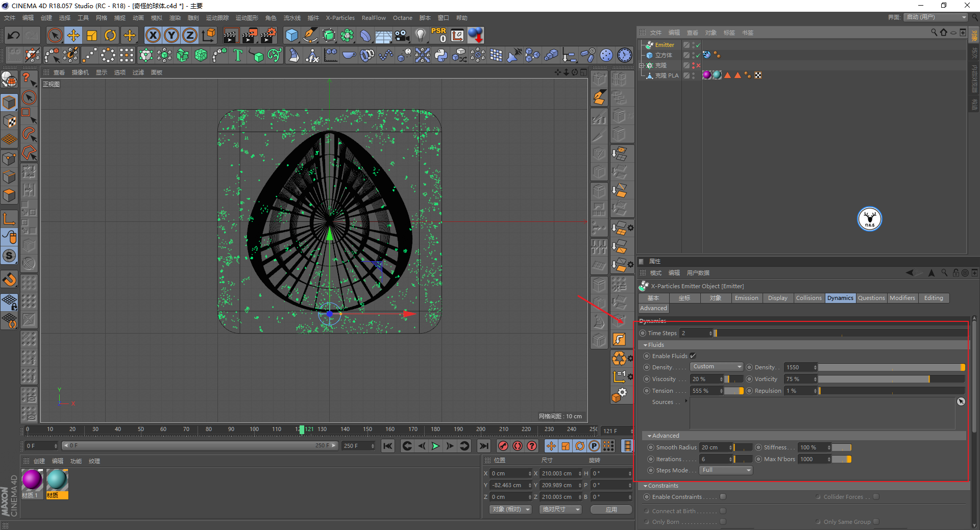980x530 pixels.
Task: Select the 克隆 PLA object row
Action: [x=667, y=75]
